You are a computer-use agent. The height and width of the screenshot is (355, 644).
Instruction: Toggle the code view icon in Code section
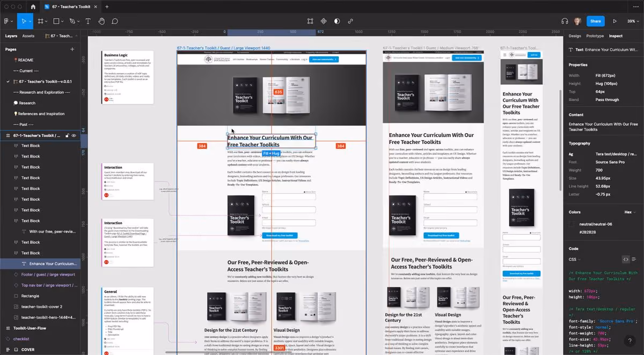pos(626,259)
